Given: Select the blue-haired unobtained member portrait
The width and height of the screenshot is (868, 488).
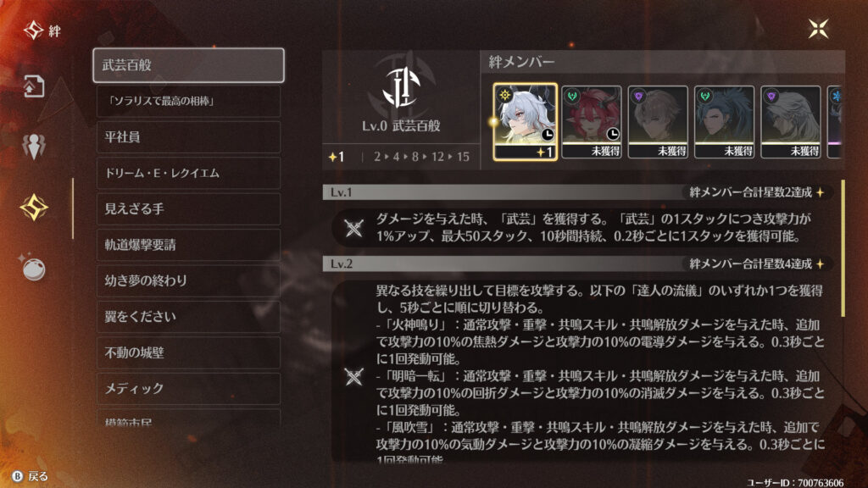Looking at the screenshot, I should 724,122.
